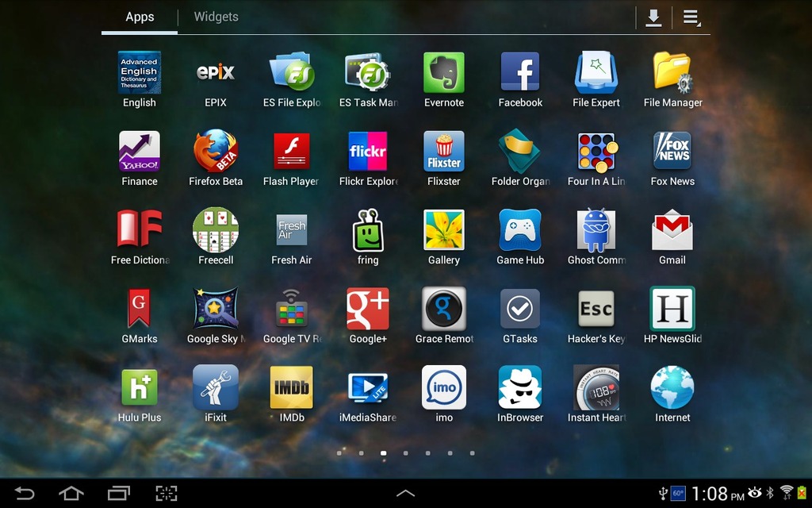
Task: Launch the Facebook app
Action: [520, 72]
